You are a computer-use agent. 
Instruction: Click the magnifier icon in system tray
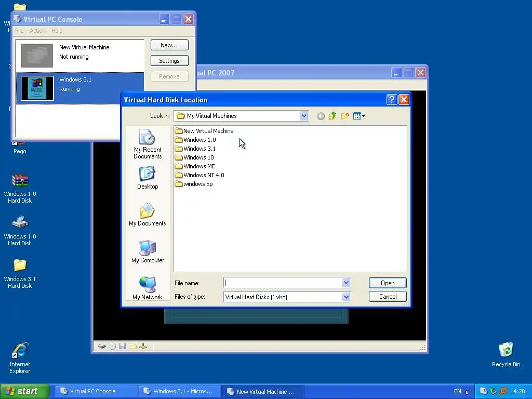503,391
